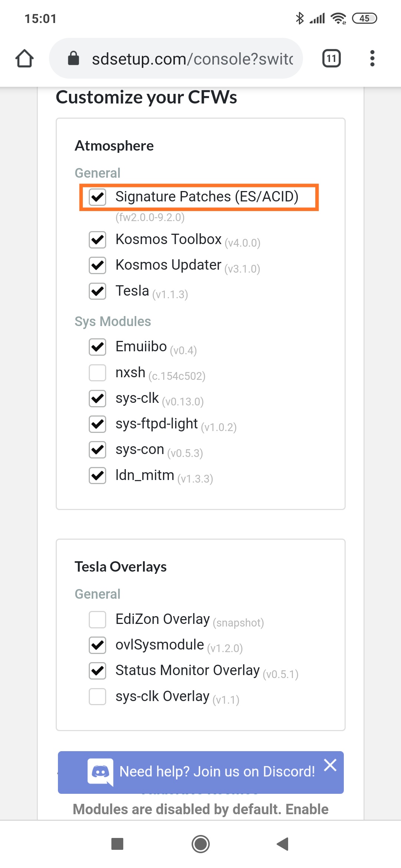Screen dimensions: 401x868
Task: Tap the sdsetup.com address bar
Action: (x=176, y=59)
